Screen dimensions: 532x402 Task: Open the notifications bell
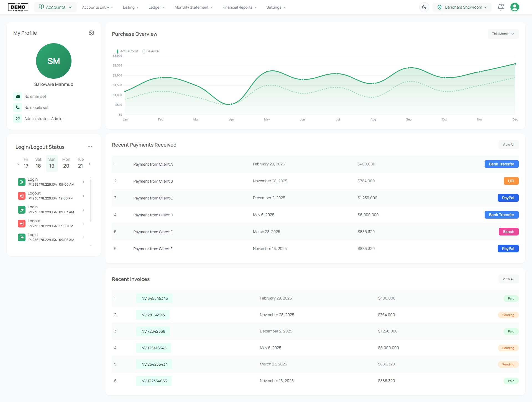click(500, 7)
